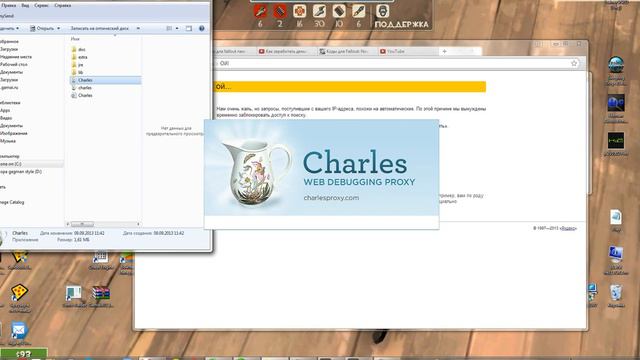Open Видео library in Explorer sidebar
640x360 pixels.
point(6,118)
